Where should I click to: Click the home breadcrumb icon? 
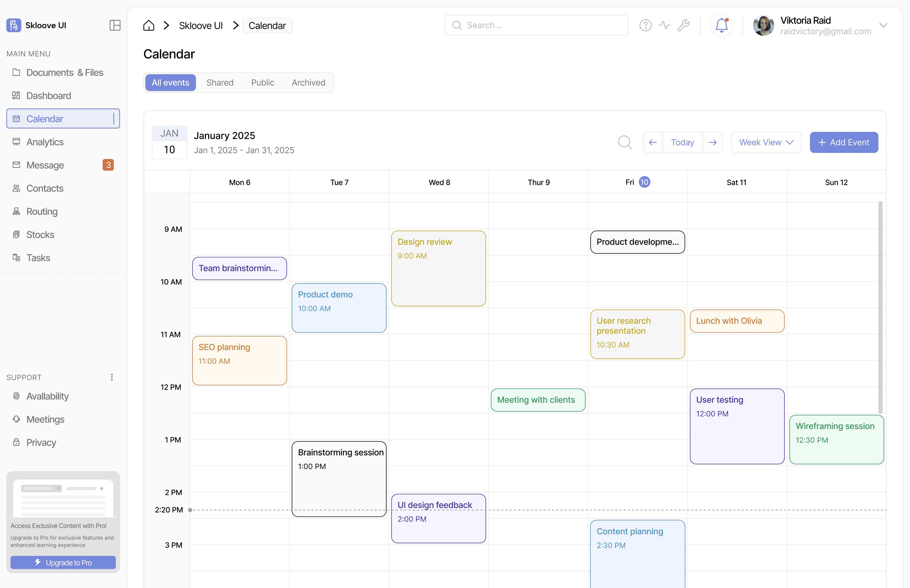(x=149, y=26)
